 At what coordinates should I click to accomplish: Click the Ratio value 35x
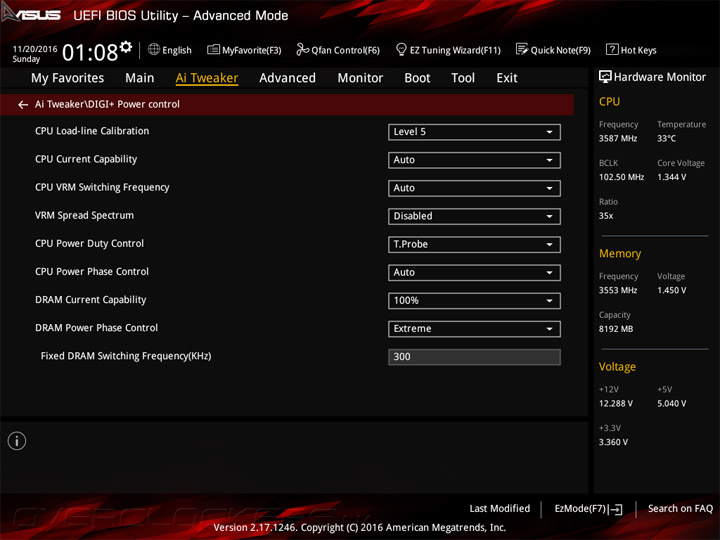click(x=606, y=216)
